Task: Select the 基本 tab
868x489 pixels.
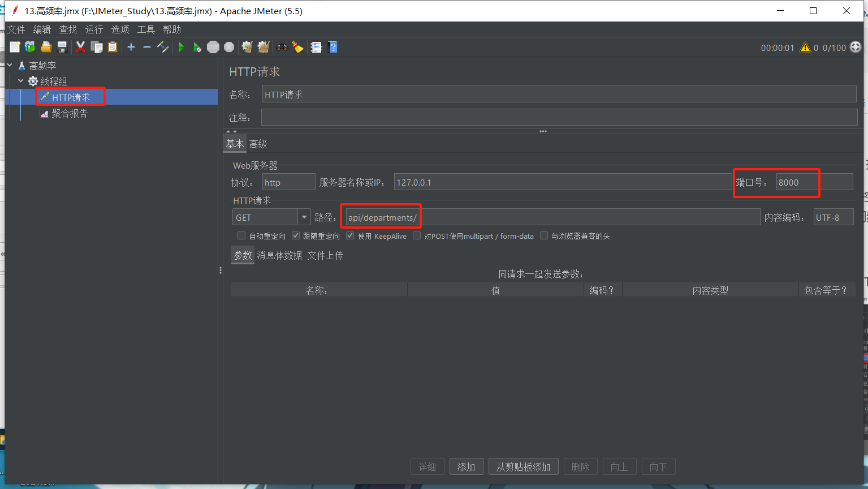Action: [x=235, y=144]
